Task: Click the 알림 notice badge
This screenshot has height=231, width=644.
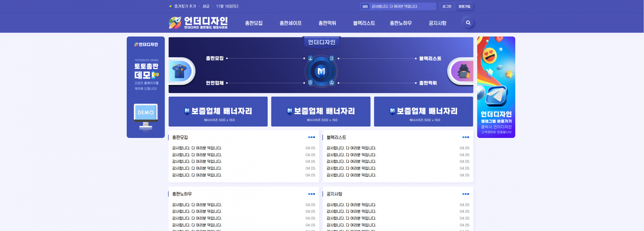Action: [365, 6]
